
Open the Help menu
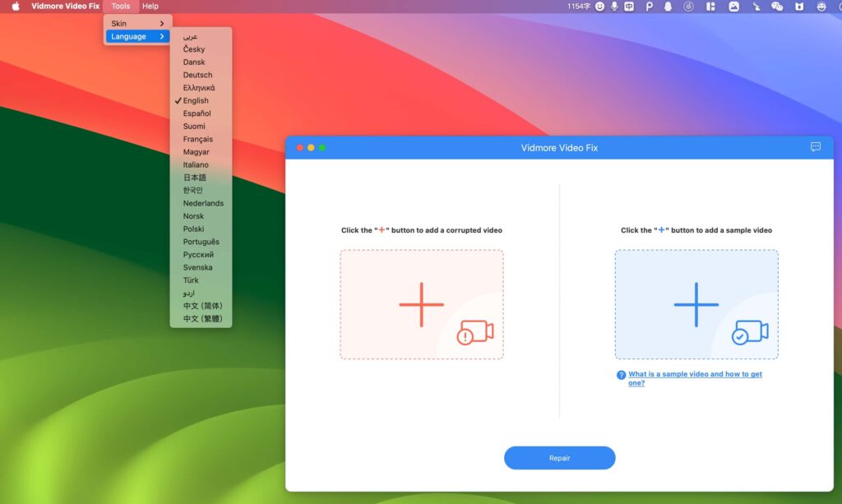pyautogui.click(x=150, y=6)
